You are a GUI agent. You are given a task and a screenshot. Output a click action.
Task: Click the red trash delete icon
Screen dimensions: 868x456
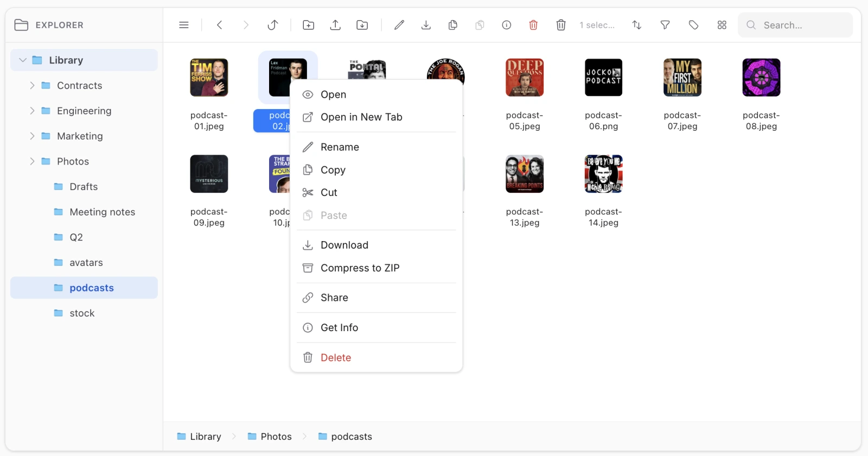click(533, 25)
